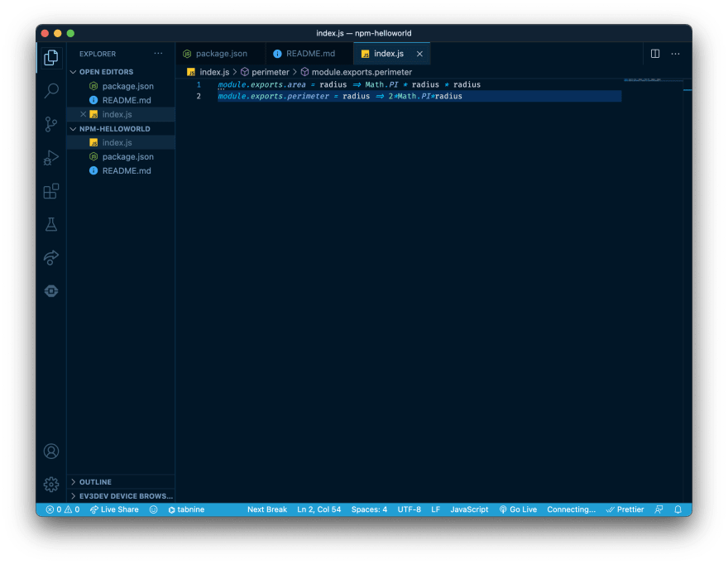Close the index.js tab
This screenshot has width=728, height=564.
coord(419,54)
